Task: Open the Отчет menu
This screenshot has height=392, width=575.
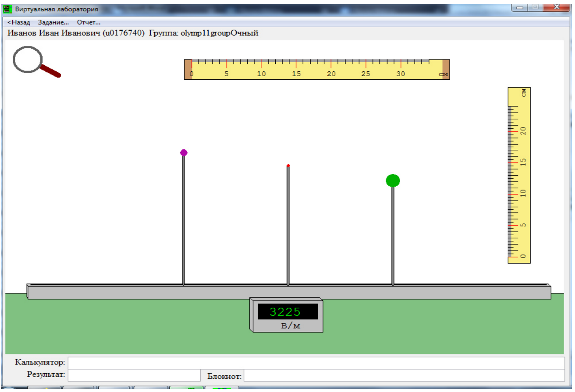Action: point(89,22)
